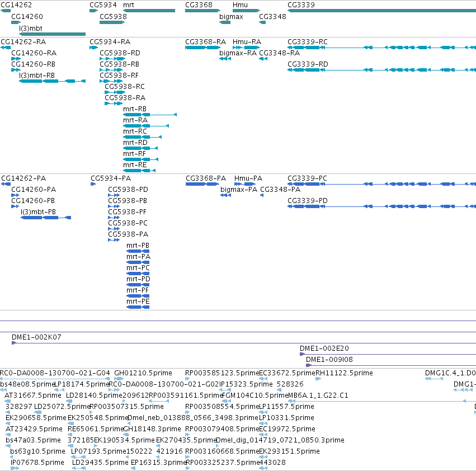Select clone DME1-002K07
476x471 pixels.
(244, 343)
